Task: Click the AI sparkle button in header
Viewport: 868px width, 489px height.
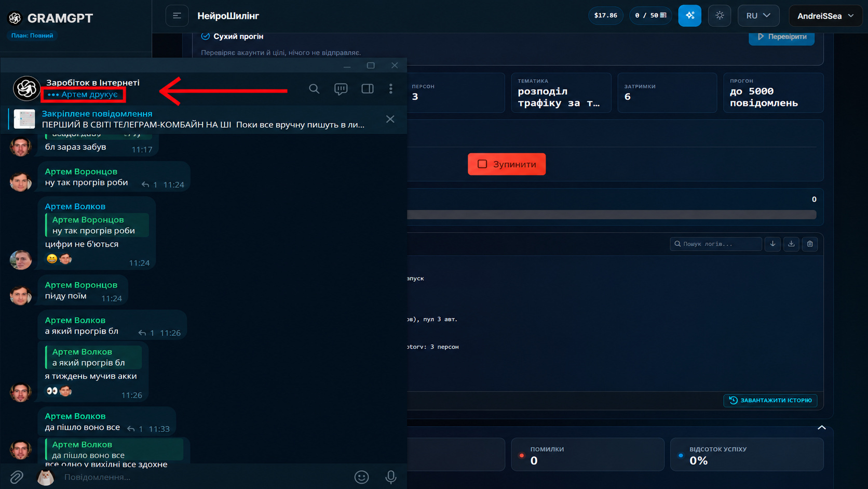Action: [689, 16]
